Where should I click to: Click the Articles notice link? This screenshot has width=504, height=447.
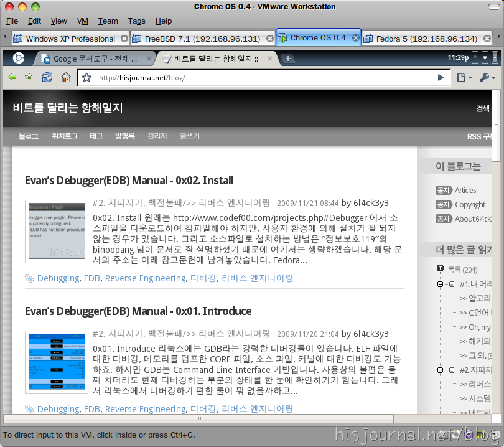pos(465,191)
